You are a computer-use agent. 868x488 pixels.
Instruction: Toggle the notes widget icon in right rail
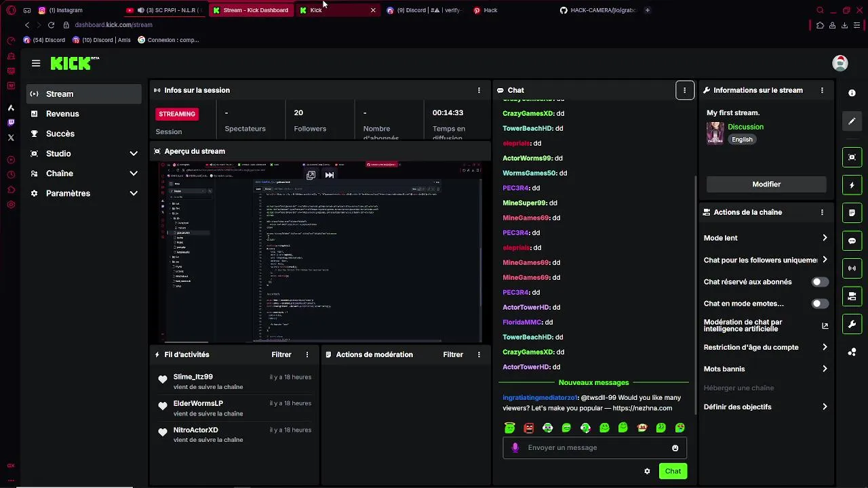(x=852, y=213)
